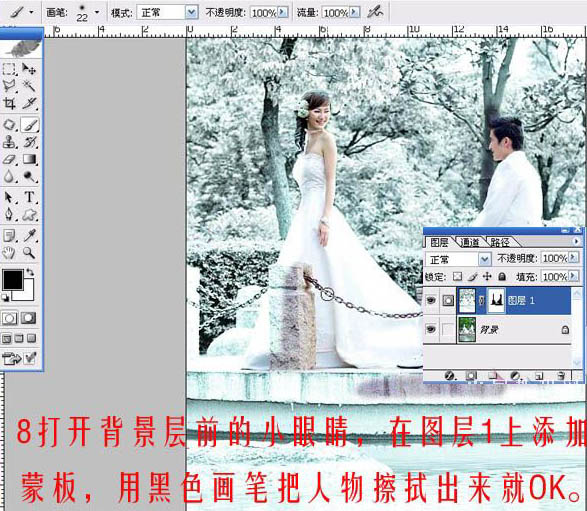587x511 pixels.
Task: Open the 模式 blending mode dropdown
Action: 192,13
